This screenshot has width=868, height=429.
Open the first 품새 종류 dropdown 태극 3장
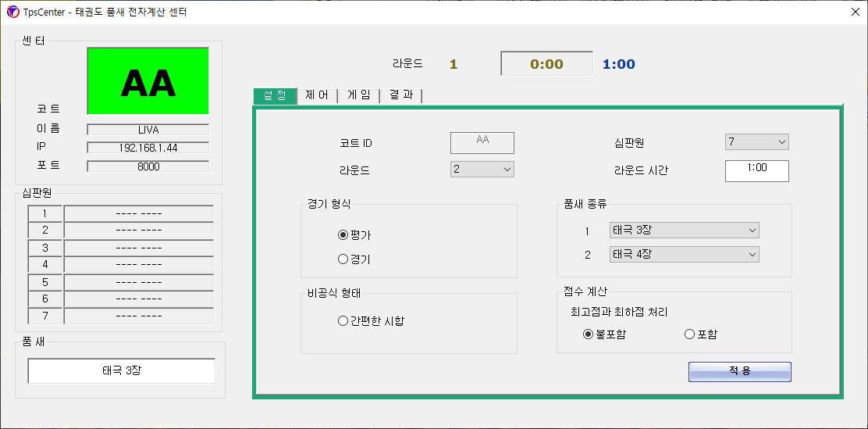tap(685, 231)
